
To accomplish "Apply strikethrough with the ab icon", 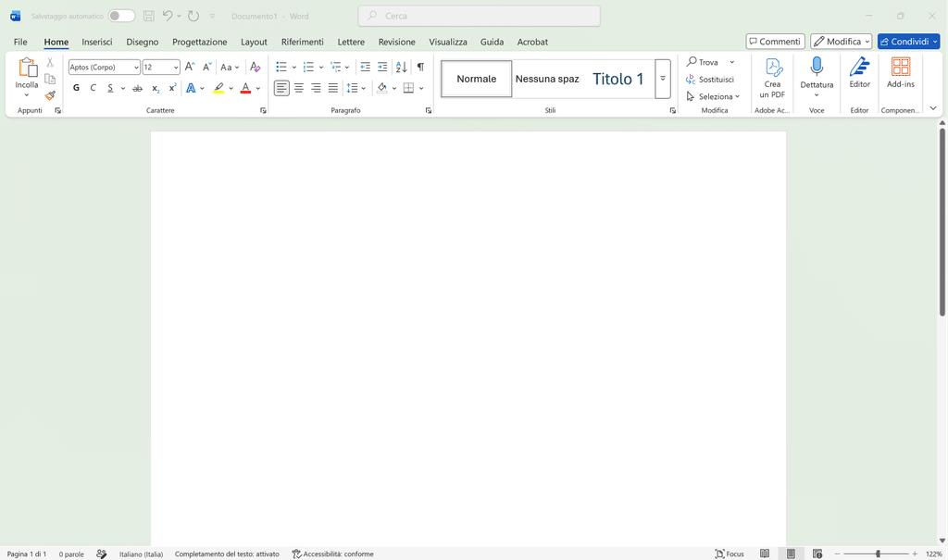I will 138,88.
